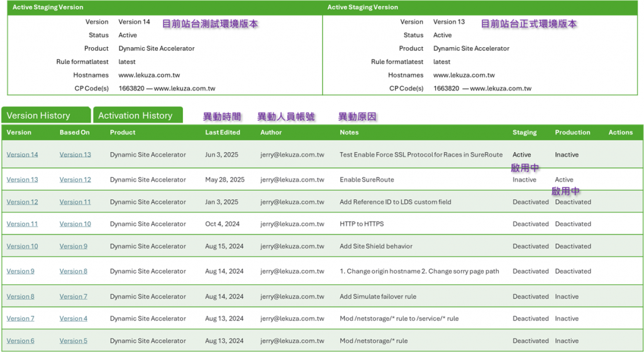Open Version 11 link in the Version column
This screenshot has width=644, height=352.
[22, 224]
